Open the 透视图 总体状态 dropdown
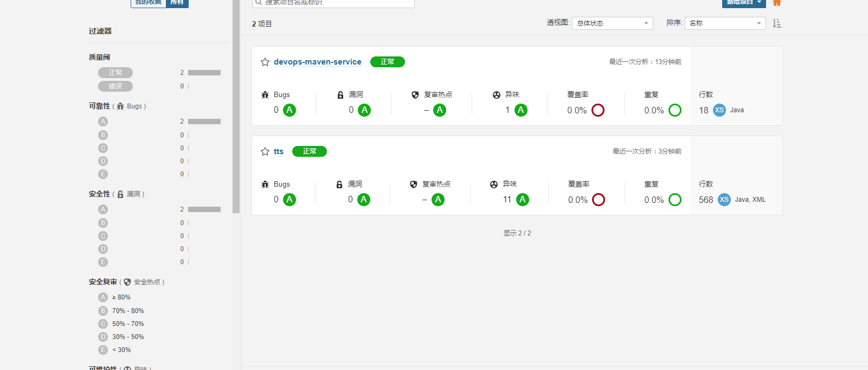 point(613,23)
